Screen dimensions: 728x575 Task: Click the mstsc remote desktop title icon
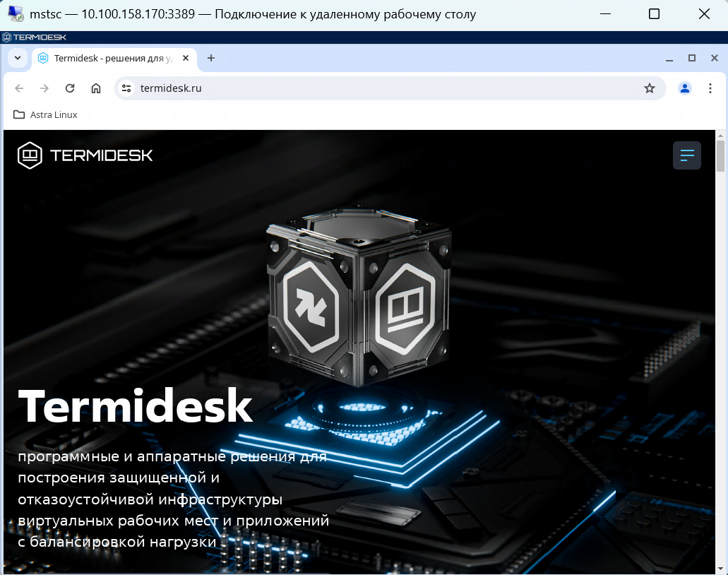[x=16, y=14]
